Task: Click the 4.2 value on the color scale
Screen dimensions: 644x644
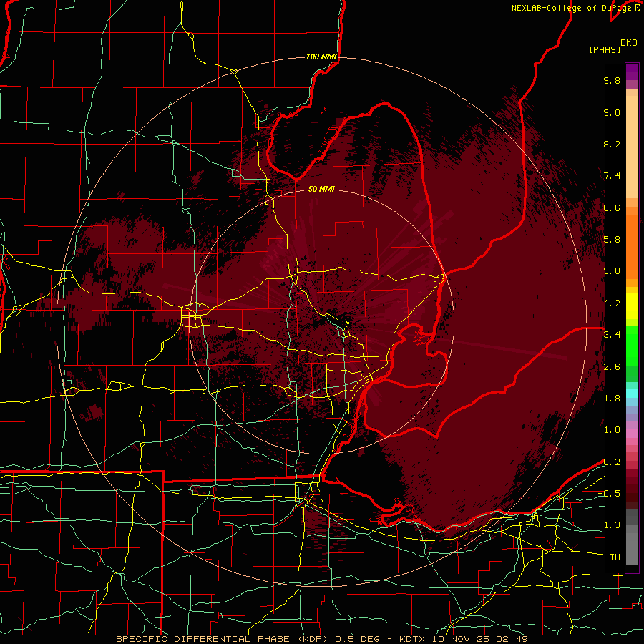Action: tap(612, 303)
